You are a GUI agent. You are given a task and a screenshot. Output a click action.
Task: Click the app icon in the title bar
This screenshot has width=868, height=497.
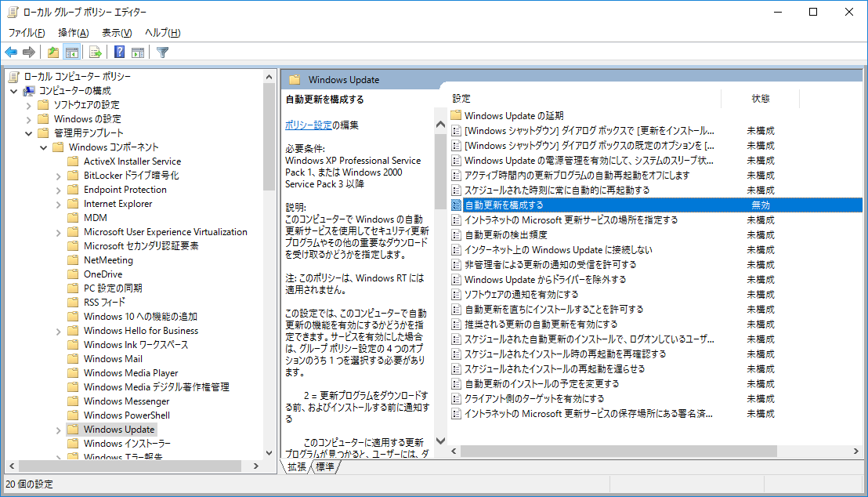click(13, 12)
